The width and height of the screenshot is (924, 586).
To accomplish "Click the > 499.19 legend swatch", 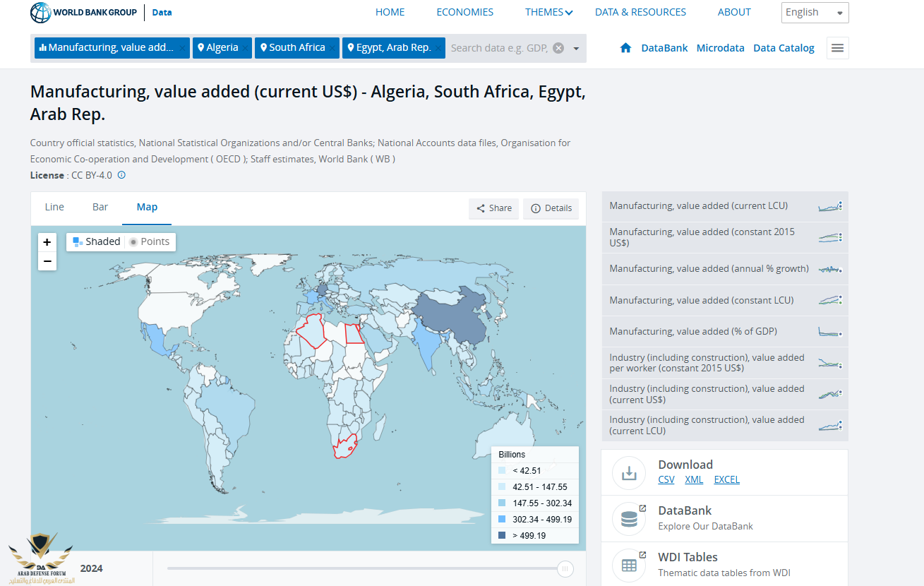I will tap(502, 536).
